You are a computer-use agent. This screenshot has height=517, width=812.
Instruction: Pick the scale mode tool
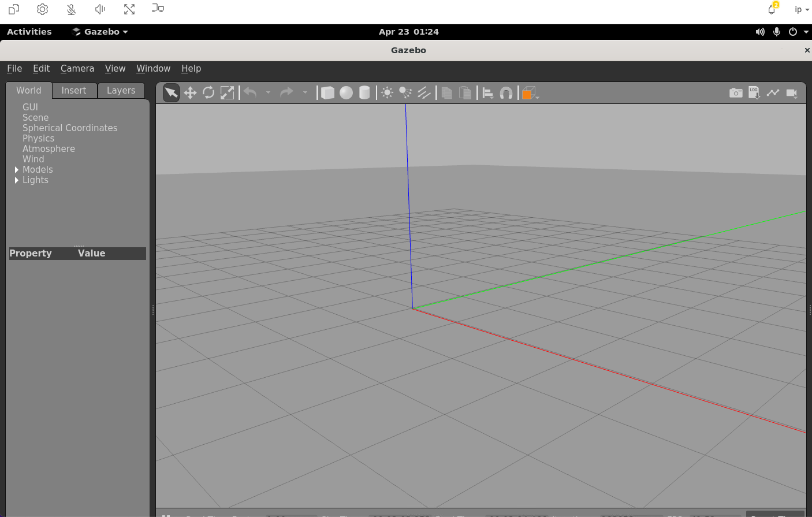point(228,92)
